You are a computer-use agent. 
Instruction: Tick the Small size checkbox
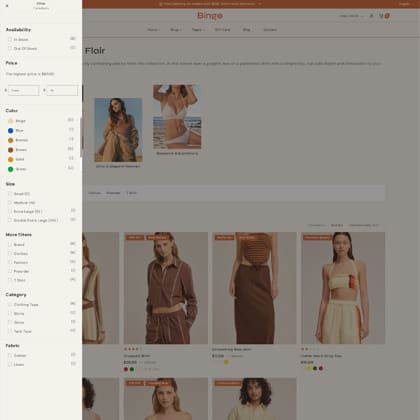tap(10, 193)
